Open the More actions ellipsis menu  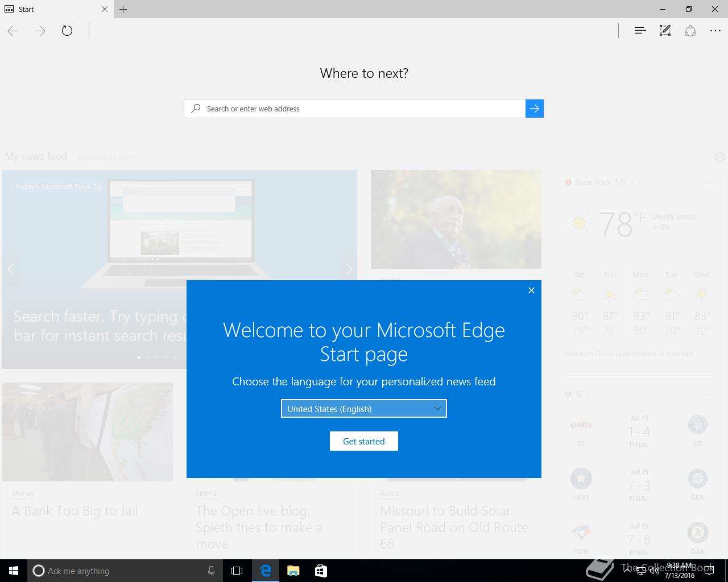click(715, 31)
